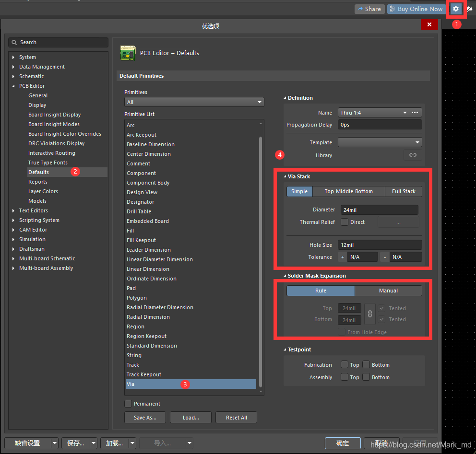Expand the CAM Editor node
Image resolution: width=476 pixels, height=454 pixels.
point(13,230)
